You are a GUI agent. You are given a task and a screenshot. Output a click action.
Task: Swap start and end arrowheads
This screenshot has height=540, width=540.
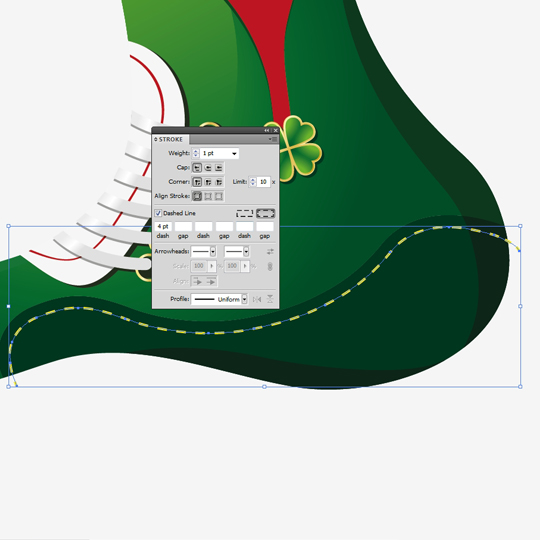click(x=270, y=252)
